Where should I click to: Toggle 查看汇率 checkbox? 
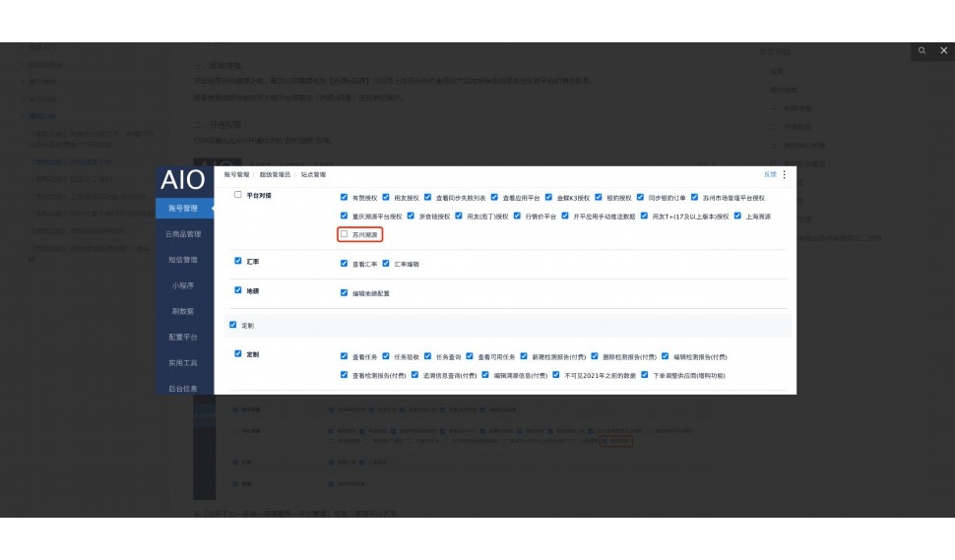click(x=345, y=264)
